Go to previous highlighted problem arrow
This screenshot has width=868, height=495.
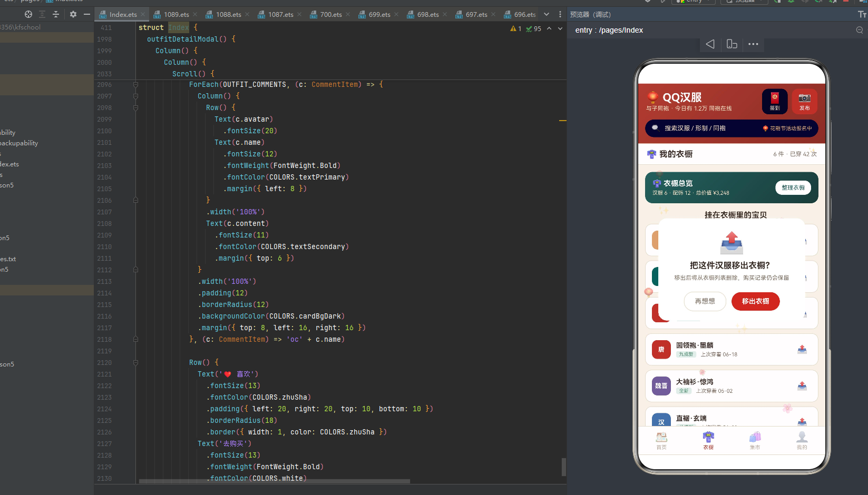pyautogui.click(x=549, y=28)
